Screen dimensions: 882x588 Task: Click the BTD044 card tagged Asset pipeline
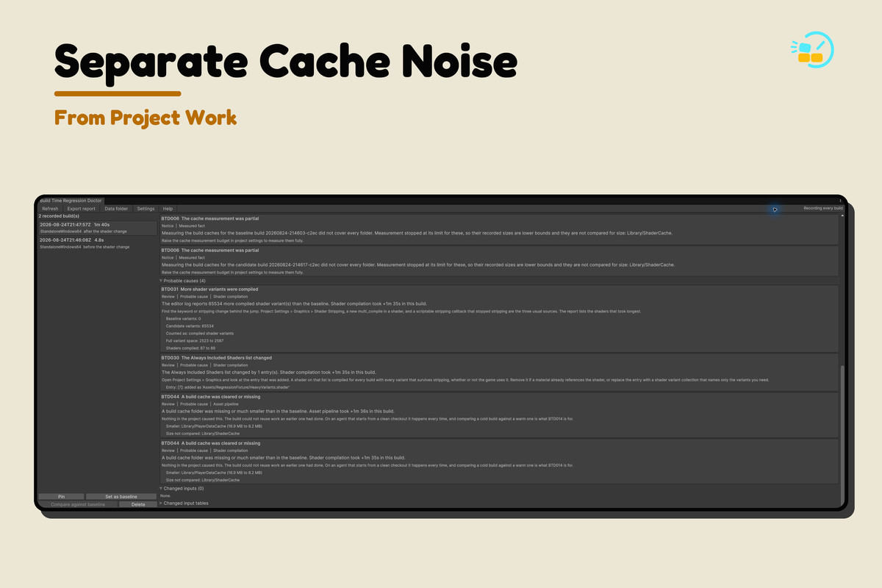(x=499, y=415)
